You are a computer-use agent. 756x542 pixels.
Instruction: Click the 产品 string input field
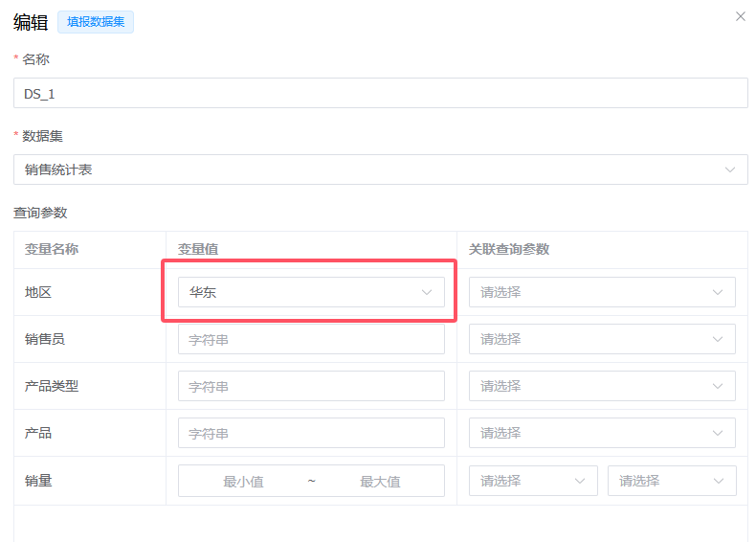[311, 433]
